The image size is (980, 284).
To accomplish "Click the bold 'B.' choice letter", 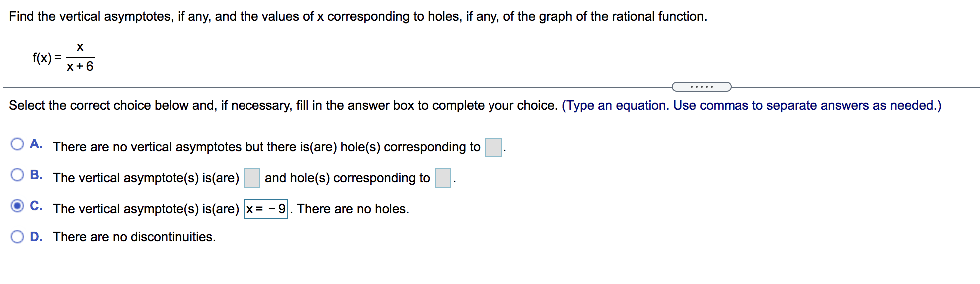I will [x=36, y=175].
